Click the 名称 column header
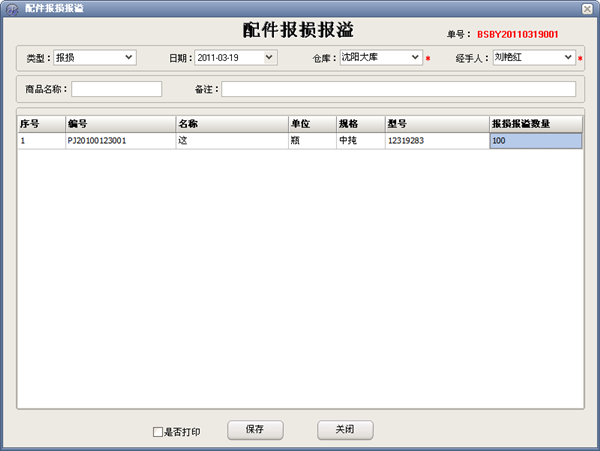The width and height of the screenshot is (600, 451). tap(230, 124)
